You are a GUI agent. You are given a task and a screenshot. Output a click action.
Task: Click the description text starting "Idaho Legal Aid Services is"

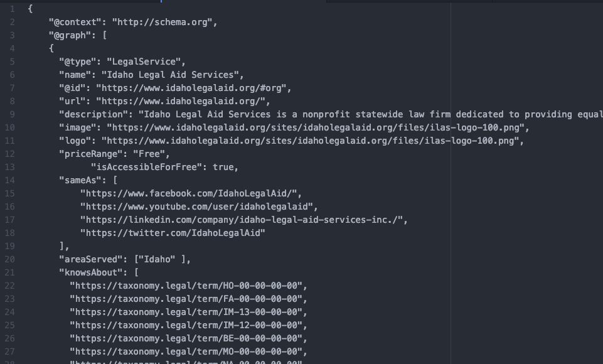(371, 114)
